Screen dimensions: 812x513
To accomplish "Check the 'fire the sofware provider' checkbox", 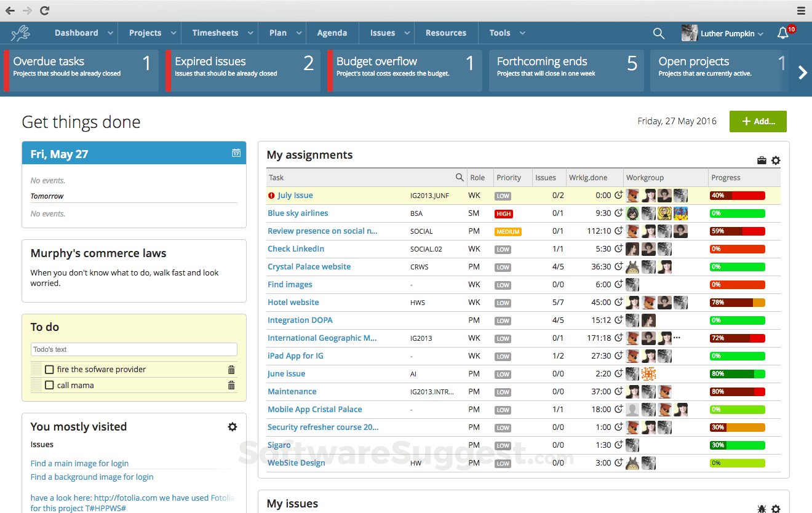I will coord(50,370).
